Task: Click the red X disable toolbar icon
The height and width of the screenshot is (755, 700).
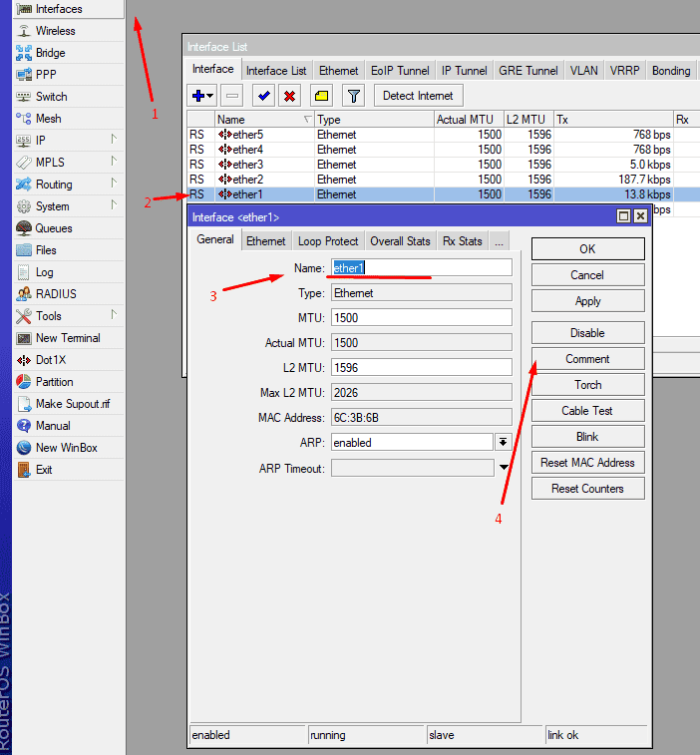Action: tap(290, 96)
